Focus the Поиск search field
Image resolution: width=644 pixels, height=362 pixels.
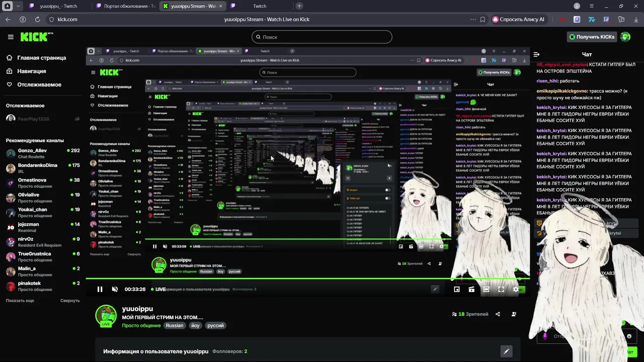pos(321,37)
